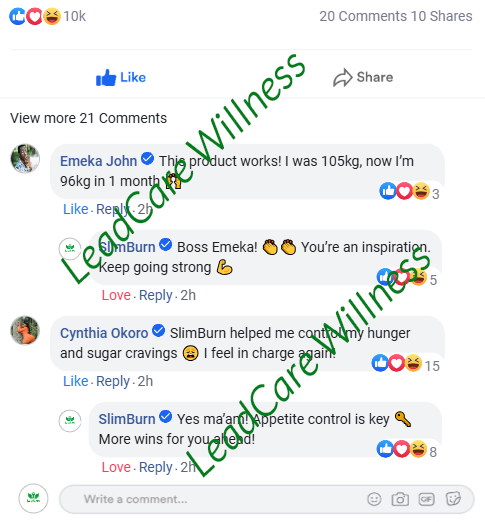Viewport: 485px width, 522px height.
Task: View reactions on Cynthia Okoro's comment
Action: coord(405,364)
